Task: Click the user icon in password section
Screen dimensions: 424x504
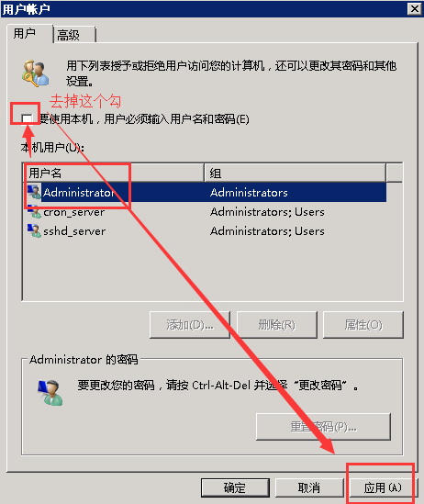Action: click(50, 392)
